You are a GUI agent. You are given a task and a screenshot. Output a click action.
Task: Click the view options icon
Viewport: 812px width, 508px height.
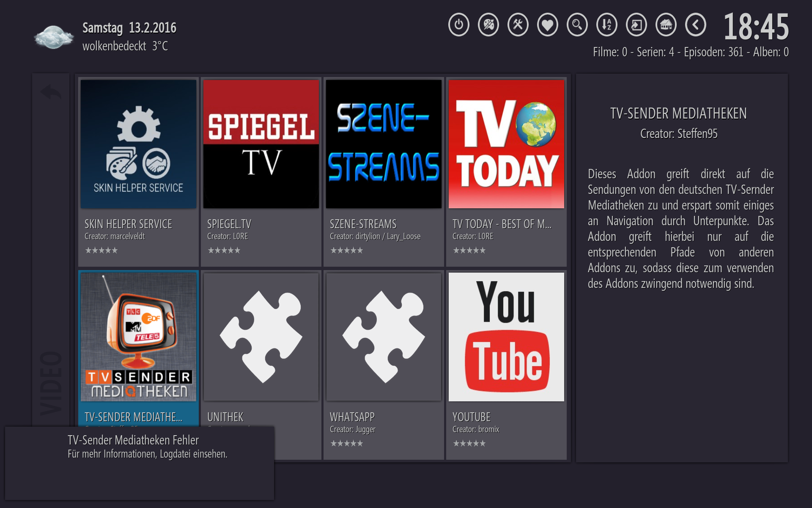(x=636, y=25)
